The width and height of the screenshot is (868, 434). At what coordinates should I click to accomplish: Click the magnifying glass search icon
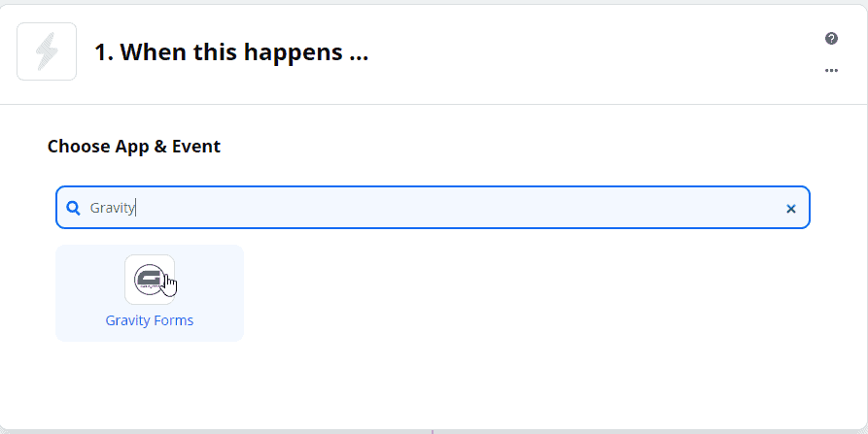pos(73,208)
